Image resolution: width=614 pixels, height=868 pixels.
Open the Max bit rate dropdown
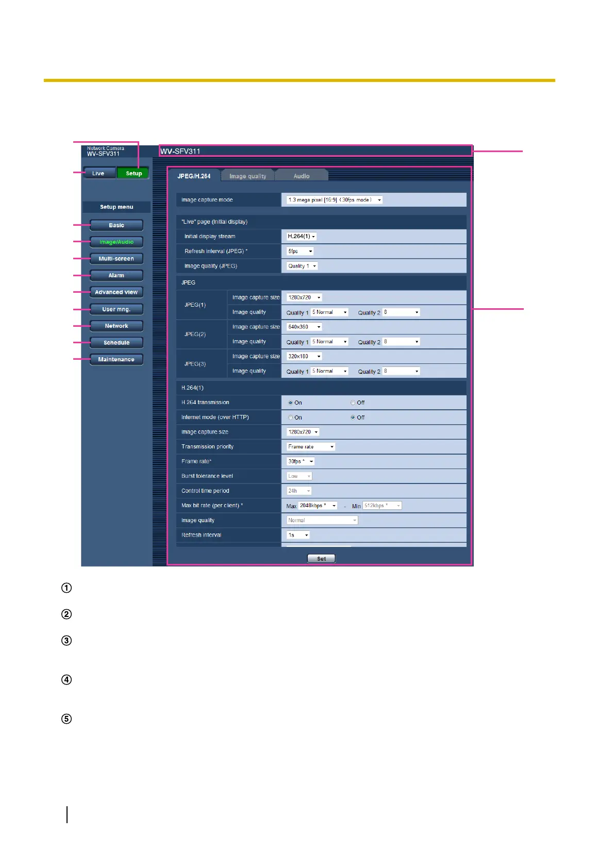pos(318,506)
